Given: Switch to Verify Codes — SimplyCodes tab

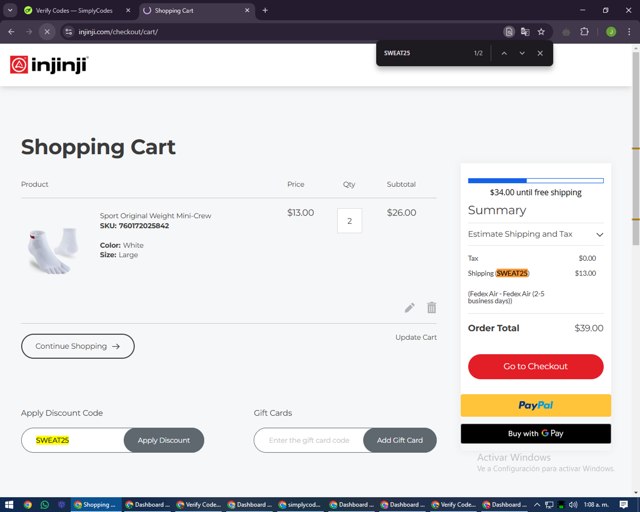Looking at the screenshot, I should pyautogui.click(x=74, y=11).
